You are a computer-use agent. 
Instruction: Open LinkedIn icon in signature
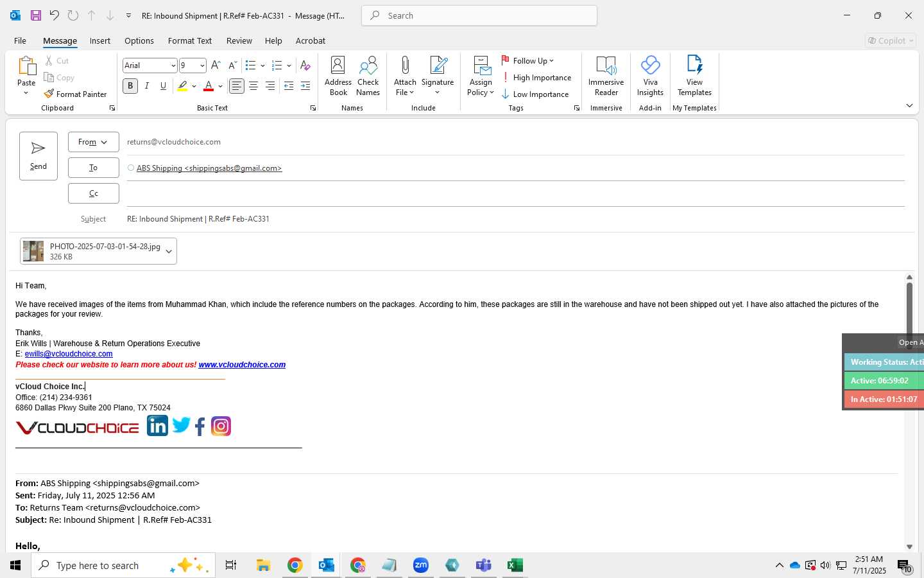[157, 426]
